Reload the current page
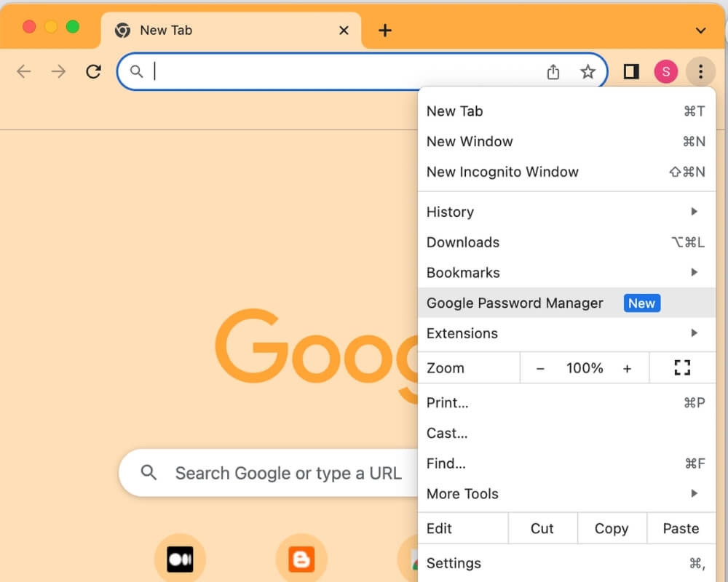Viewport: 728px width, 582px height. tap(93, 71)
